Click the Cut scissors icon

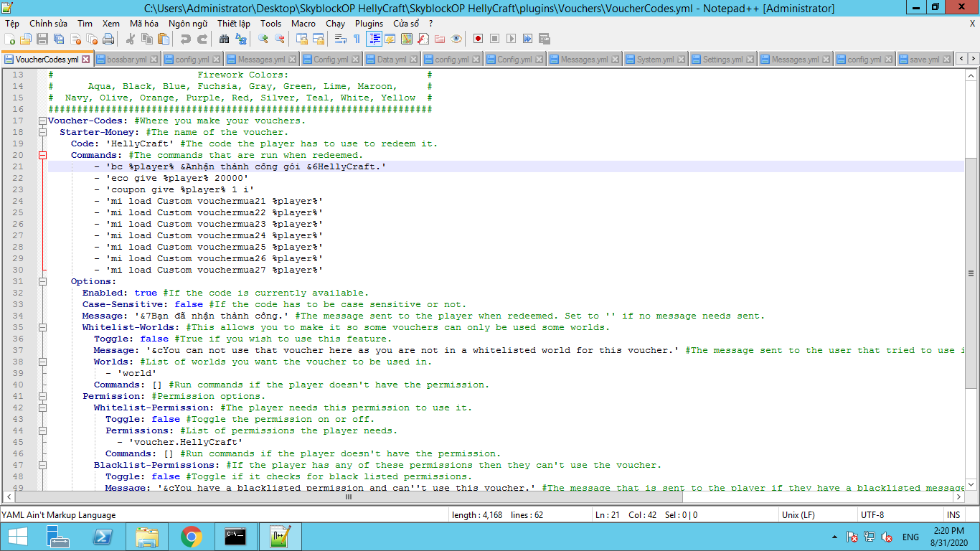pos(131,39)
